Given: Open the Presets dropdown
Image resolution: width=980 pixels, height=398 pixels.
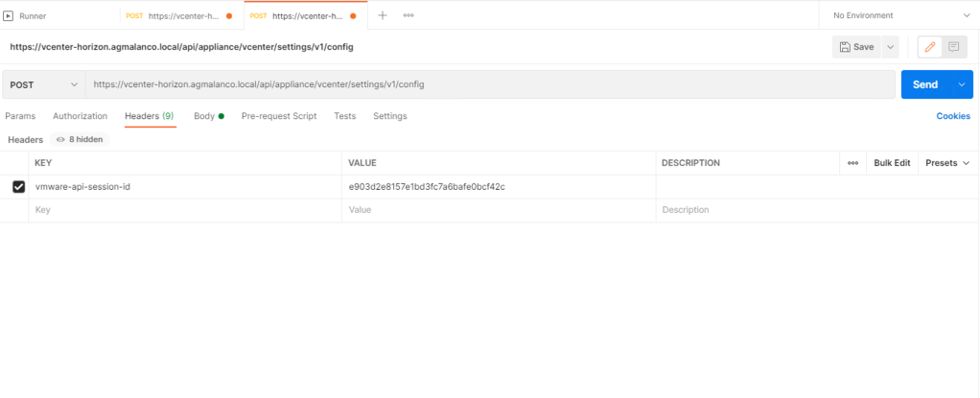Looking at the screenshot, I should pyautogui.click(x=947, y=163).
